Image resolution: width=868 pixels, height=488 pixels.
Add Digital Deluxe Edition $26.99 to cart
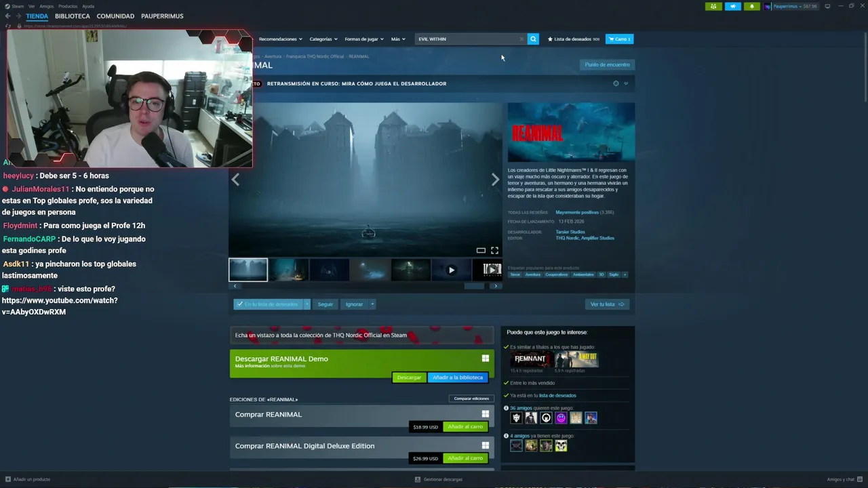(465, 458)
